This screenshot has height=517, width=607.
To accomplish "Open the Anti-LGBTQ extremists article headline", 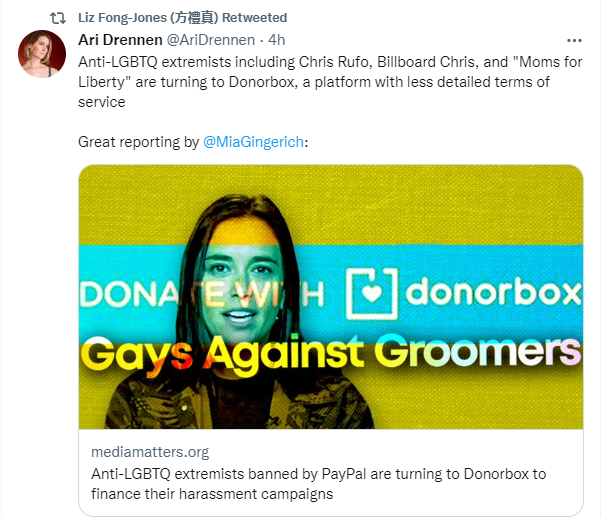I will (x=319, y=484).
